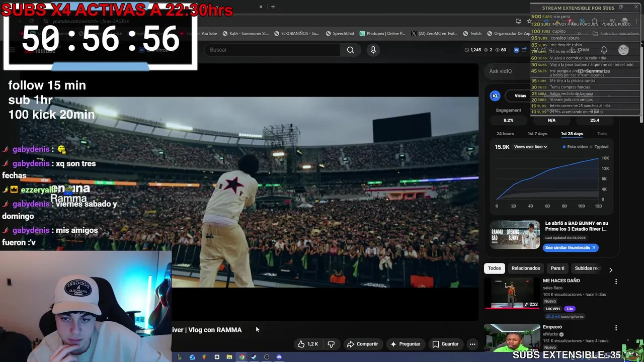Show more filter chips with right arrow
Screen dimensions: 644x362
pos(611,269)
